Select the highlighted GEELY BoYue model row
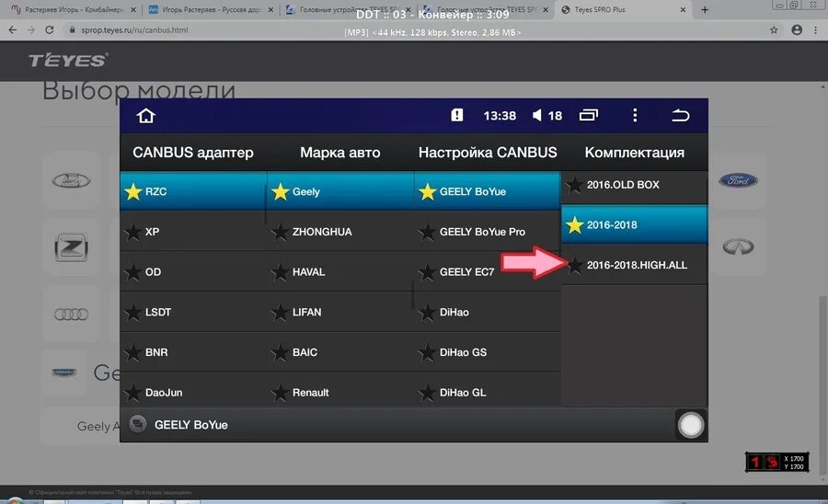This screenshot has width=828, height=504. tap(488, 191)
